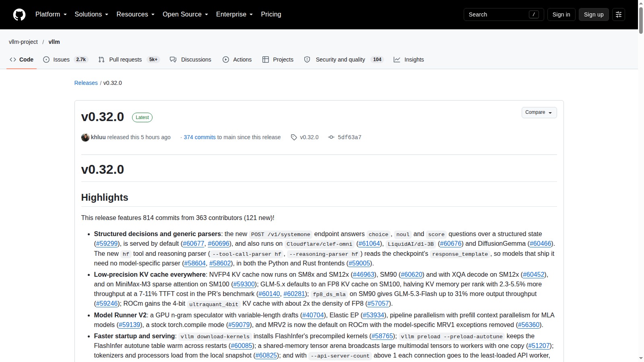
Task: Open the Pricing page
Action: point(271,14)
